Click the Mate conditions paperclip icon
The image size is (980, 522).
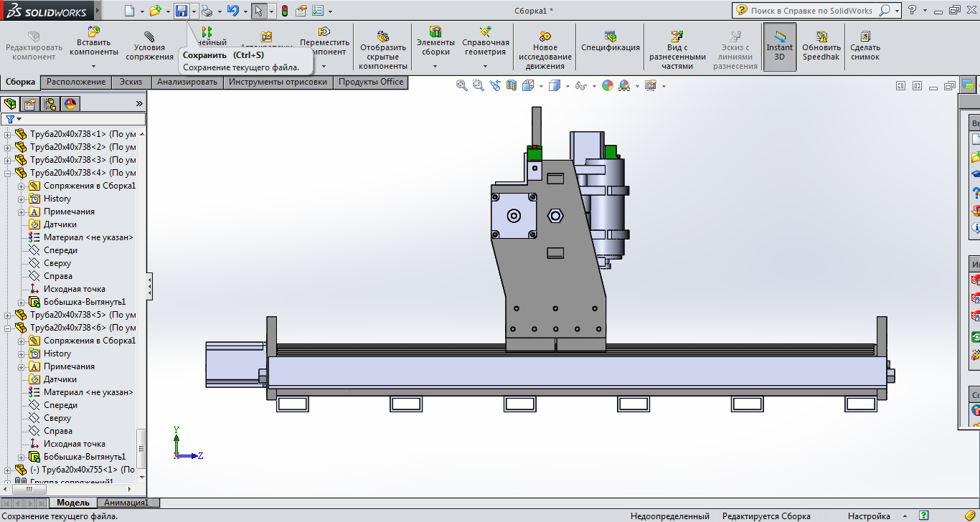tap(149, 37)
